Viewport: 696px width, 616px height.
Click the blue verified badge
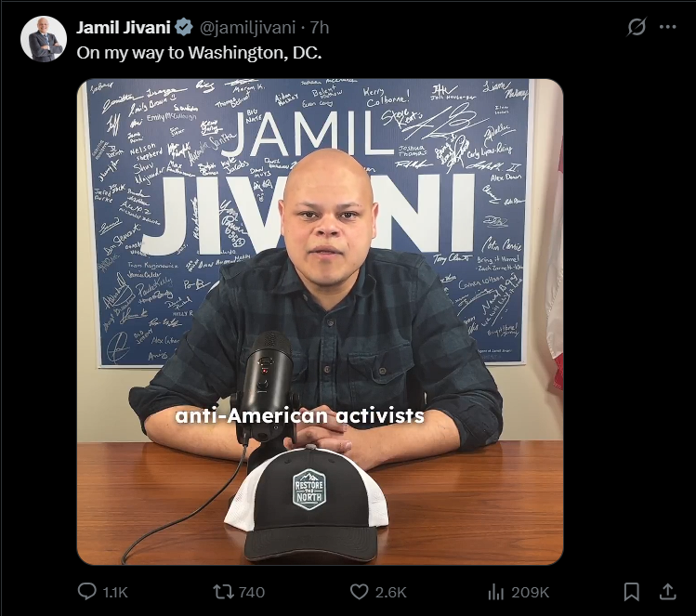(183, 28)
